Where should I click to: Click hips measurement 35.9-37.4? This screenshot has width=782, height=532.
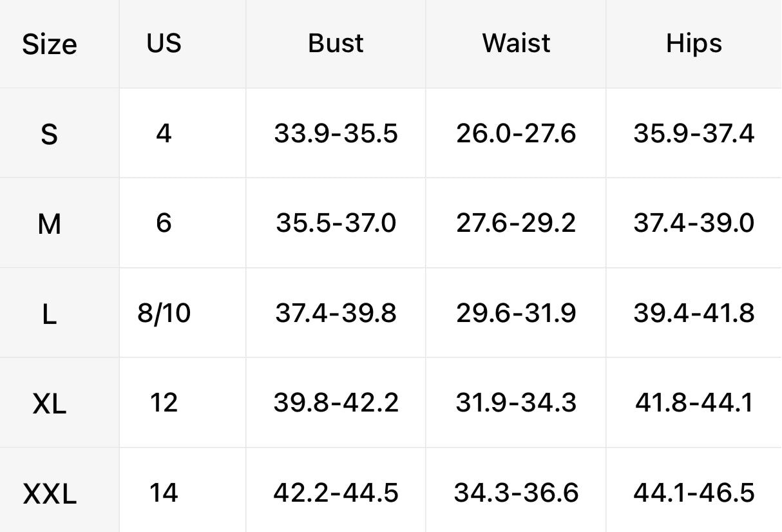point(694,134)
